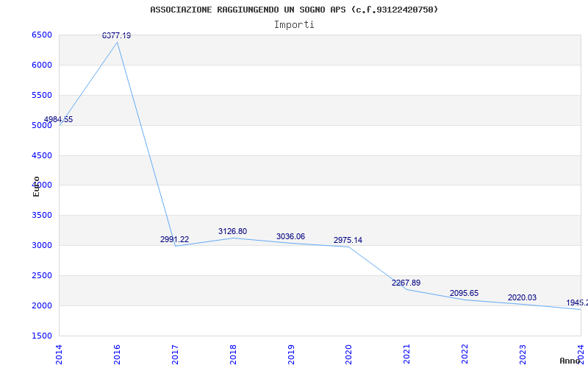The height and width of the screenshot is (368, 588).
Task: Click the Euro axis label
Action: click(36, 187)
